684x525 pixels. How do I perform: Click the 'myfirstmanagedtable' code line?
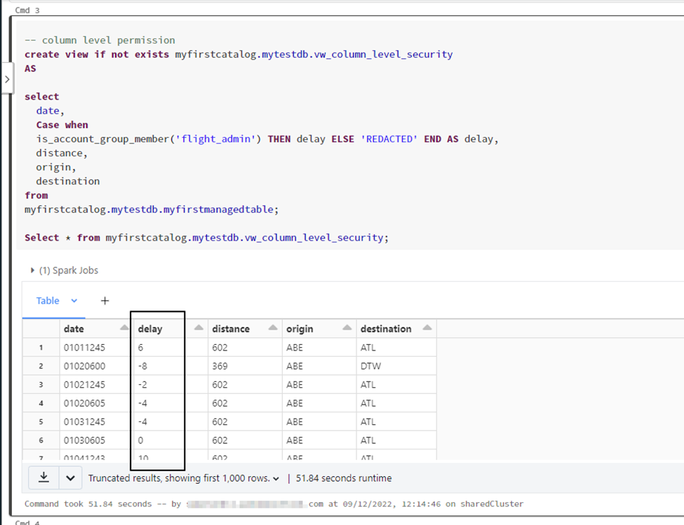pos(151,210)
